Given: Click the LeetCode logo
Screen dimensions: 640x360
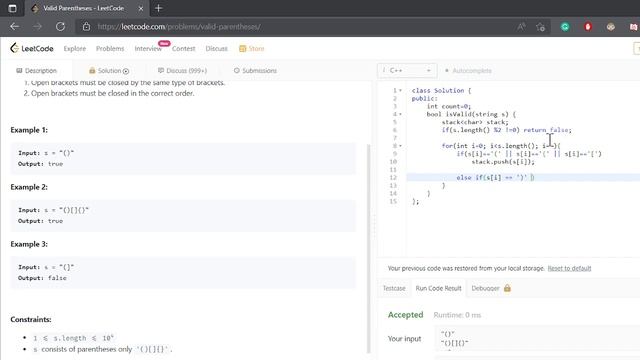Looking at the screenshot, I should 32,48.
